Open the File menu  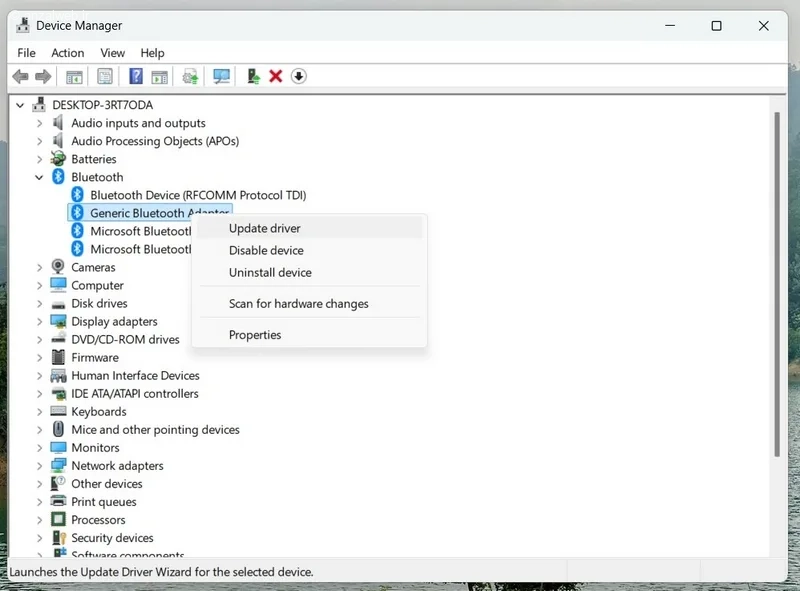coord(27,53)
